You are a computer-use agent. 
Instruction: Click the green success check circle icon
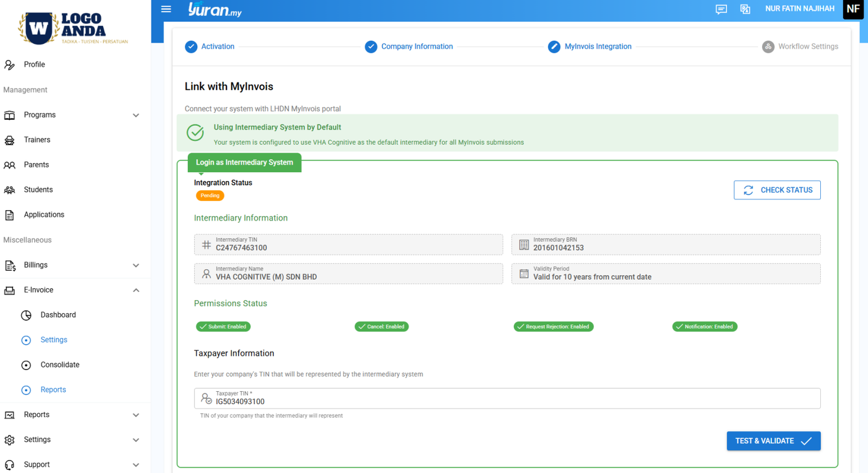point(195,133)
